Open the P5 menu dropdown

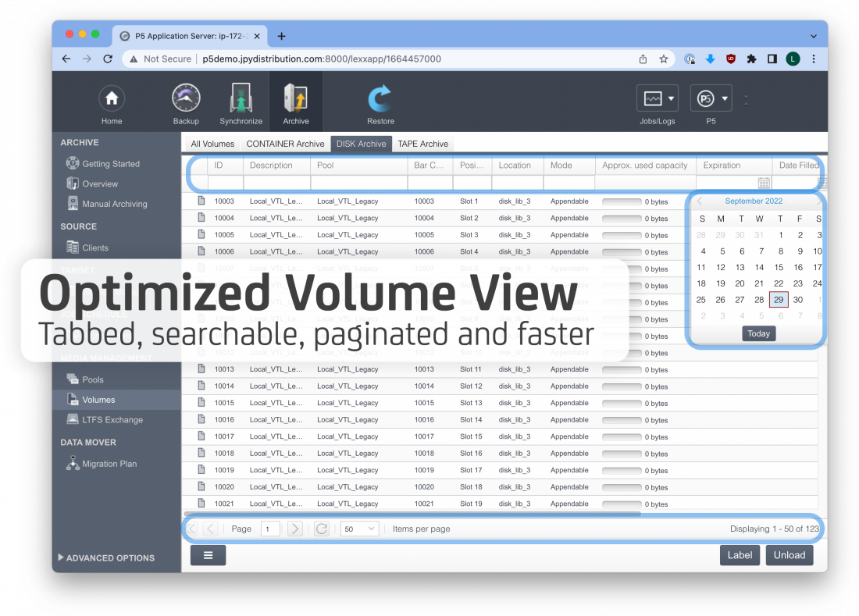point(711,99)
